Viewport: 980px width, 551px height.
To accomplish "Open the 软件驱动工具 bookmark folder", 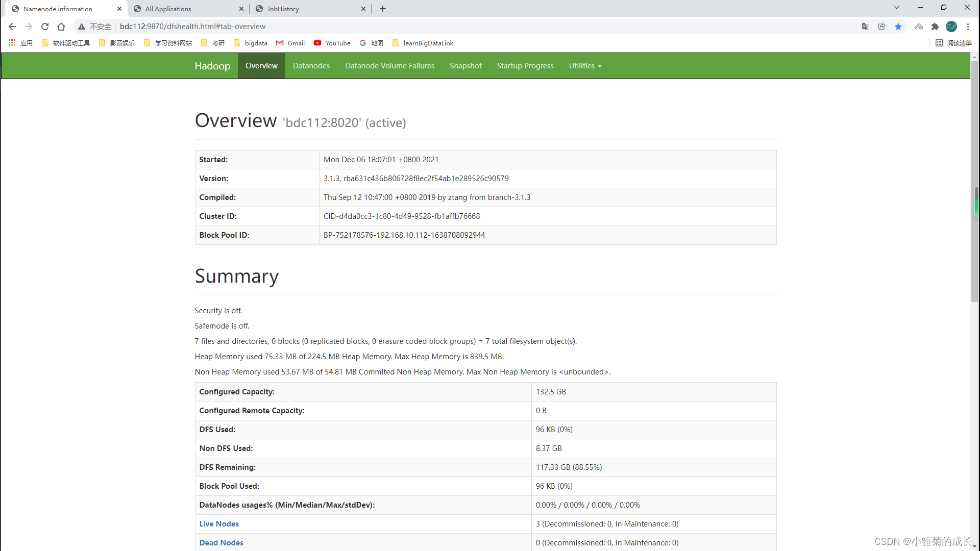I will [x=66, y=43].
